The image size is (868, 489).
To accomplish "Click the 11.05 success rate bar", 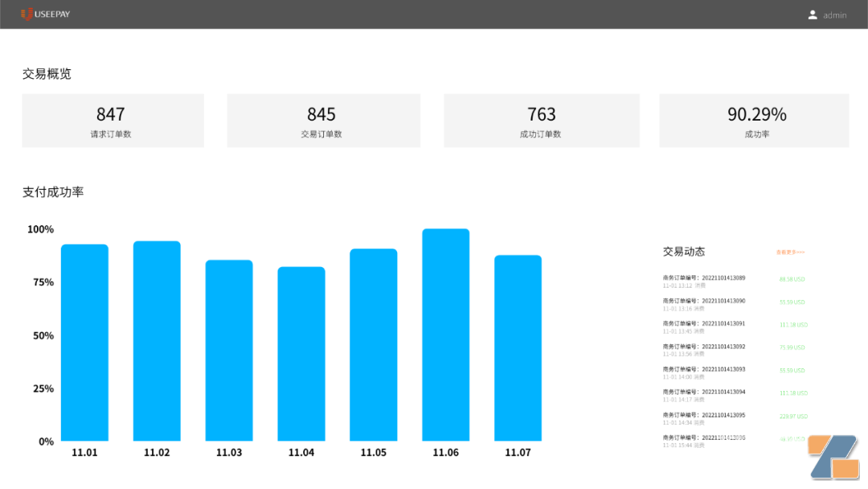I will click(374, 345).
